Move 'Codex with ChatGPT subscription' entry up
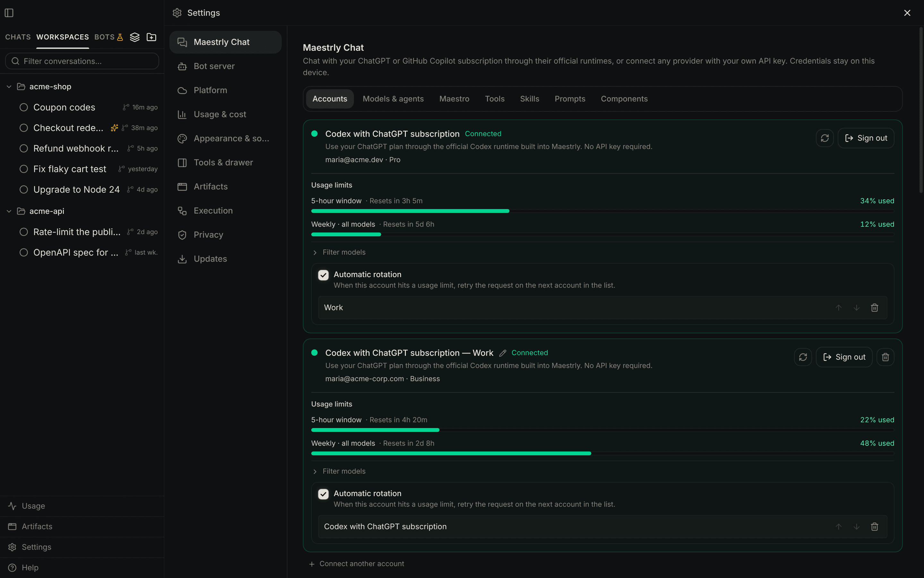Screen dimensions: 924x578 coord(838,527)
